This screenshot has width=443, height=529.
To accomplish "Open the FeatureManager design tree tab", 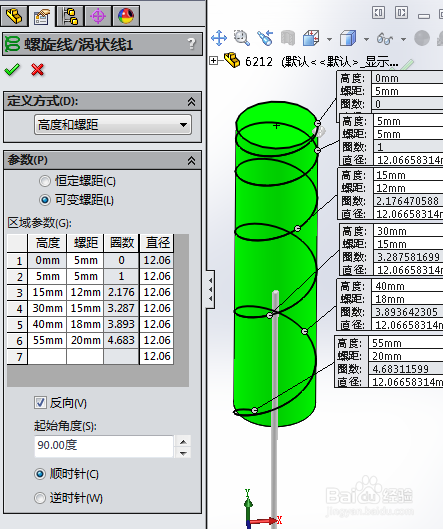I will 14,16.
